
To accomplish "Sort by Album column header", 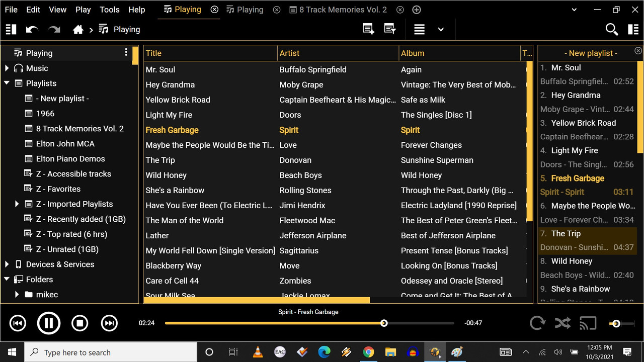I will tap(459, 53).
